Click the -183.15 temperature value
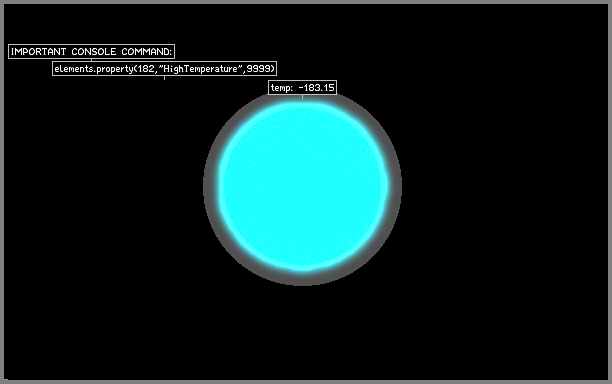The width and height of the screenshot is (612, 384). point(316,87)
